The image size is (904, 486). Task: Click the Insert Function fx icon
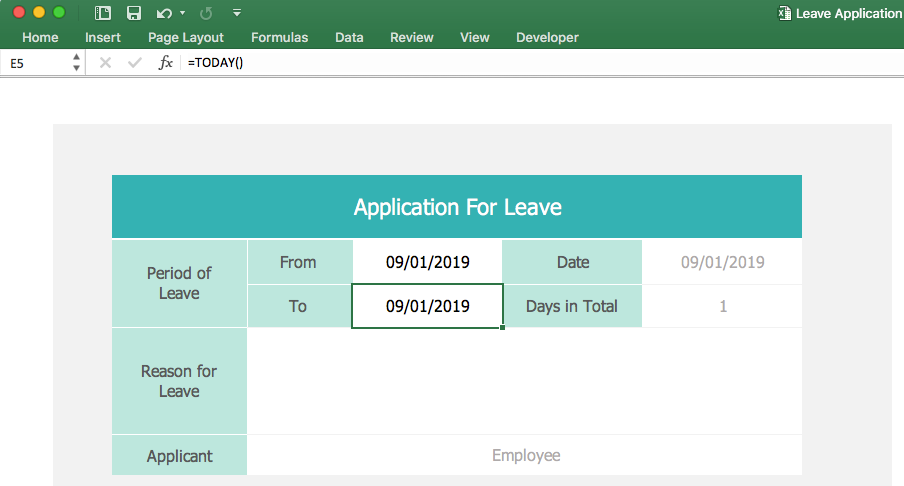[166, 63]
